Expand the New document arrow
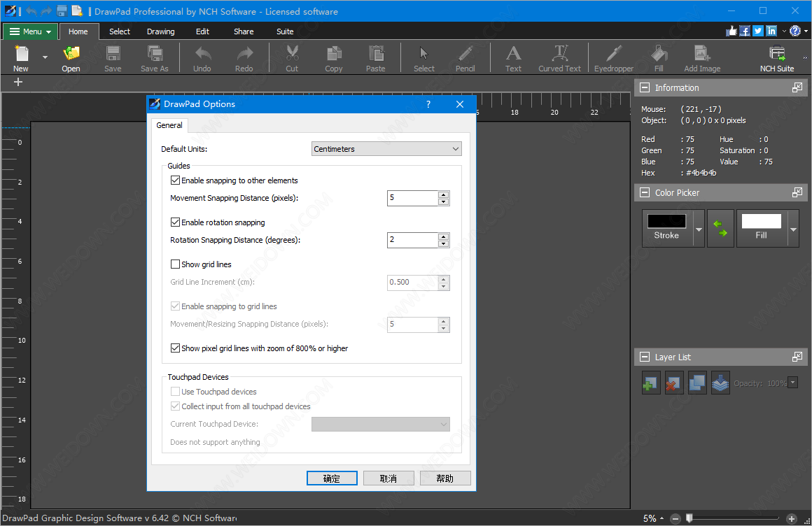This screenshot has height=526, width=812. click(x=45, y=57)
